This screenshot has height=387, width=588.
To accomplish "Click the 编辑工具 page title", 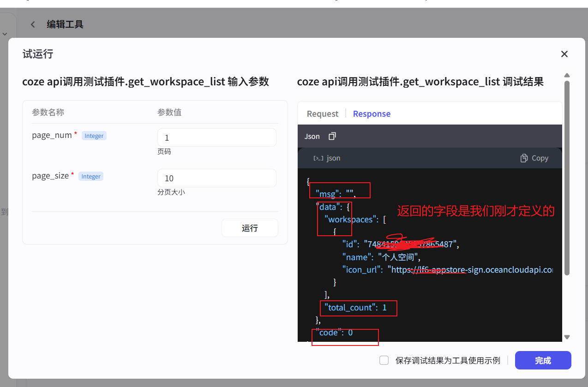I will point(65,24).
